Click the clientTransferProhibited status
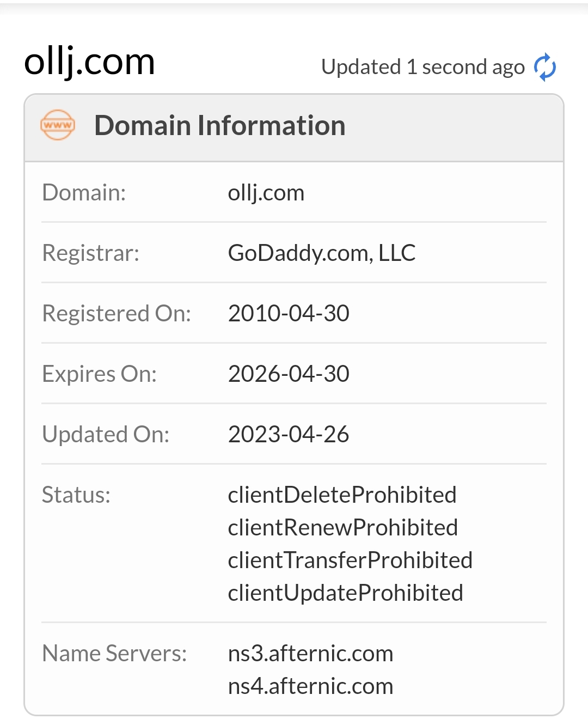The image size is (588, 719). pos(350,560)
